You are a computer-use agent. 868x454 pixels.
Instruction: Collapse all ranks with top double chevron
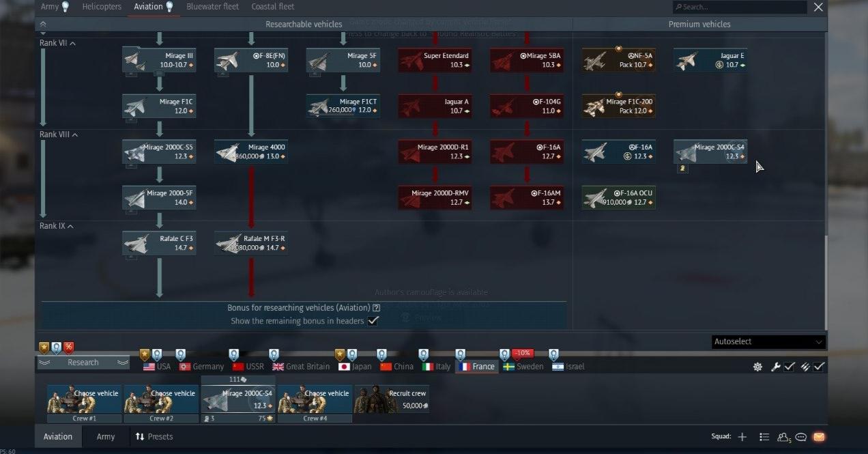tap(43, 25)
